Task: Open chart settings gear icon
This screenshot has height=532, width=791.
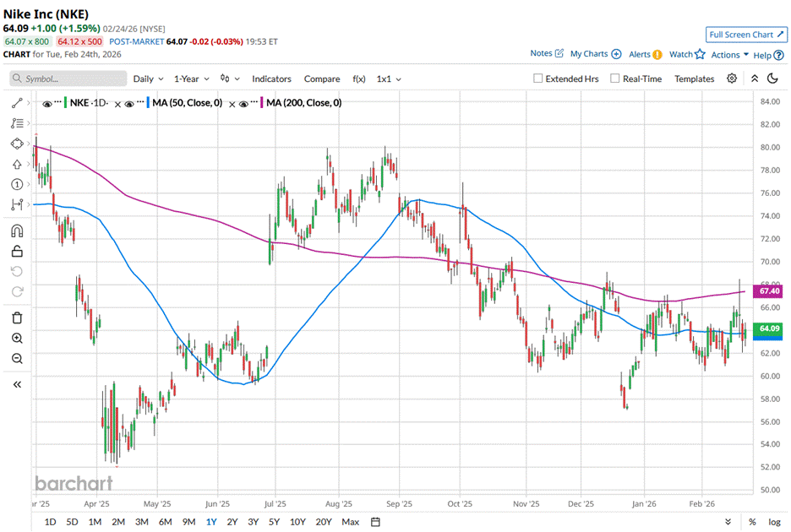Action: tap(732, 79)
